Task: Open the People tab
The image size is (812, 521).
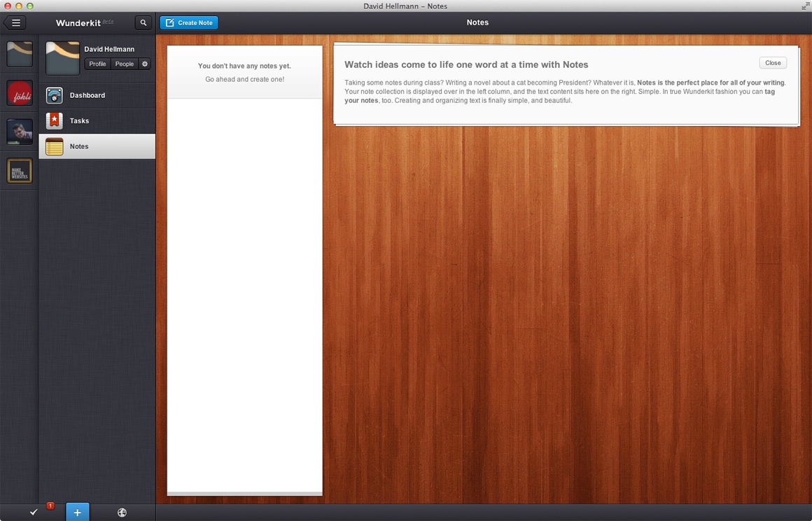Action: click(x=125, y=64)
